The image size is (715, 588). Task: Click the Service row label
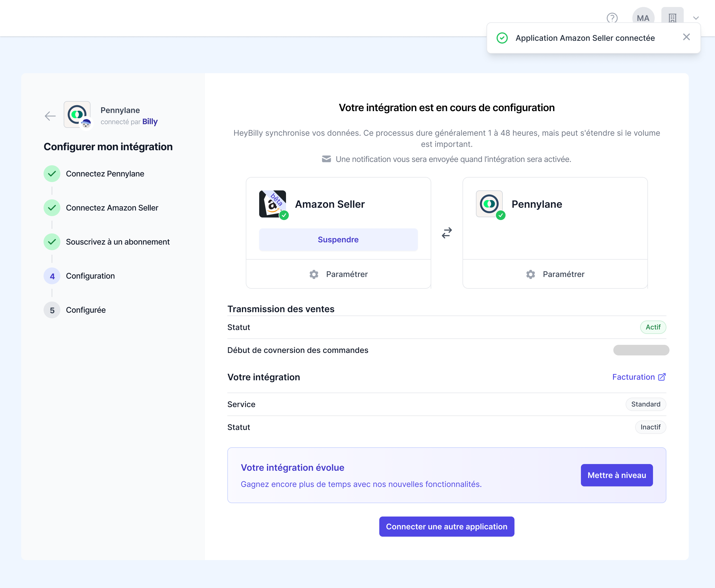click(x=241, y=404)
